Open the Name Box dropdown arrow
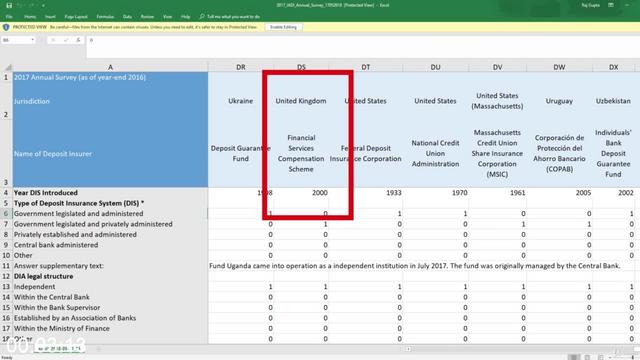The width and height of the screenshot is (640, 360). [33, 40]
